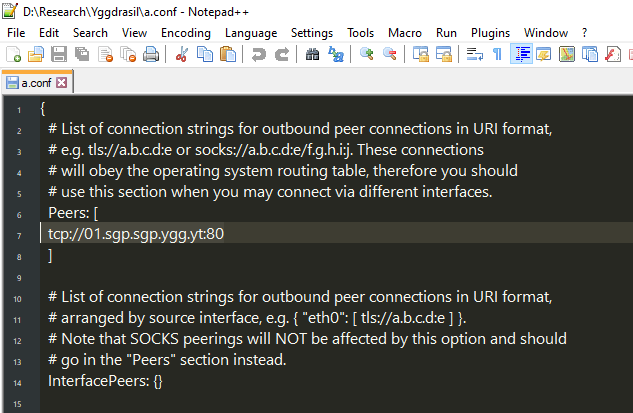Viewport: 633px width, 413px height.
Task: Click the tcp://01.sgp.sgp.ygg.yt:80 peer line
Action: pos(136,234)
